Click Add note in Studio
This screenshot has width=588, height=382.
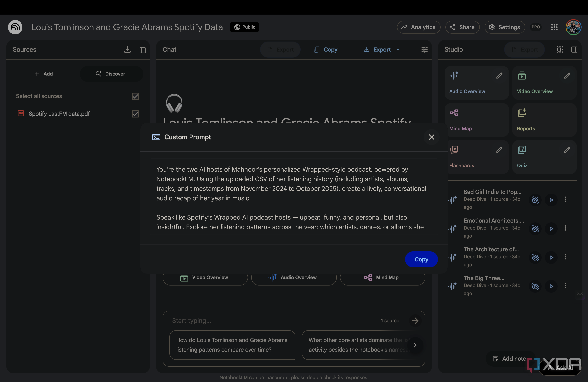click(x=509, y=359)
